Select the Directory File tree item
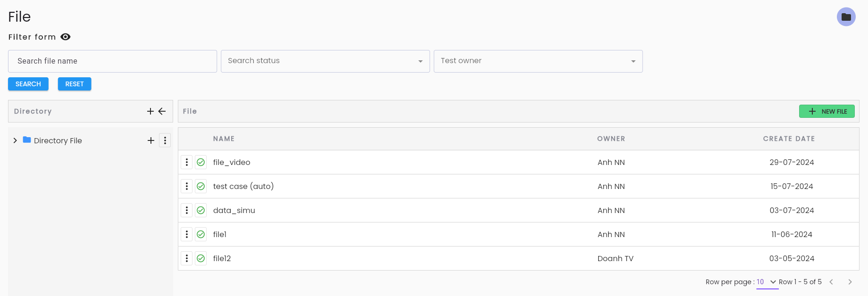This screenshot has width=868, height=296. click(x=58, y=140)
